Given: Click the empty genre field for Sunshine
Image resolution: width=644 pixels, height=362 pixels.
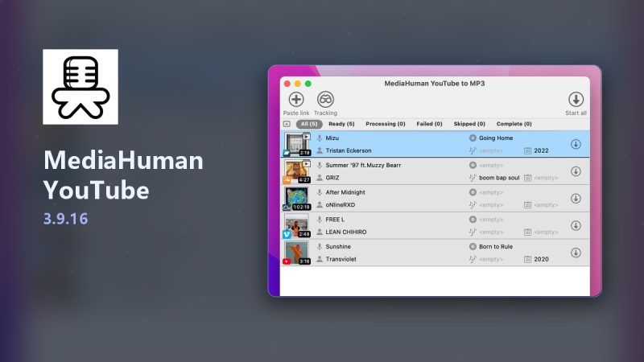Looking at the screenshot, I should (491, 259).
